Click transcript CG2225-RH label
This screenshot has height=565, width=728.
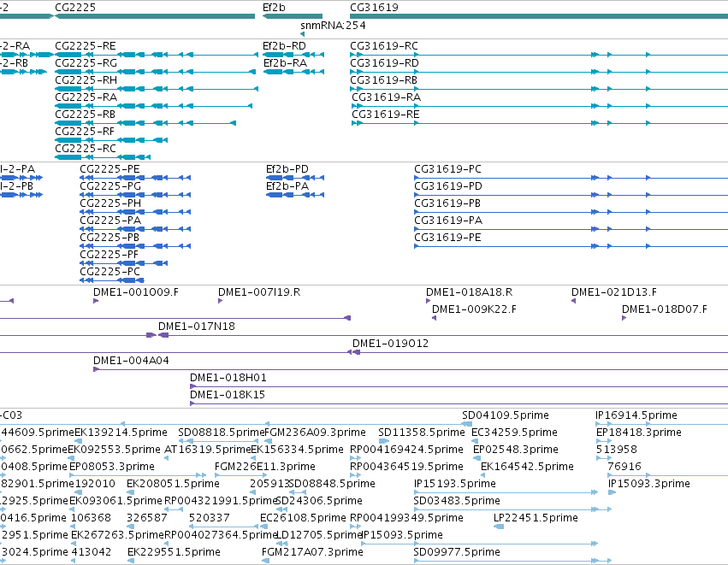[x=86, y=80]
